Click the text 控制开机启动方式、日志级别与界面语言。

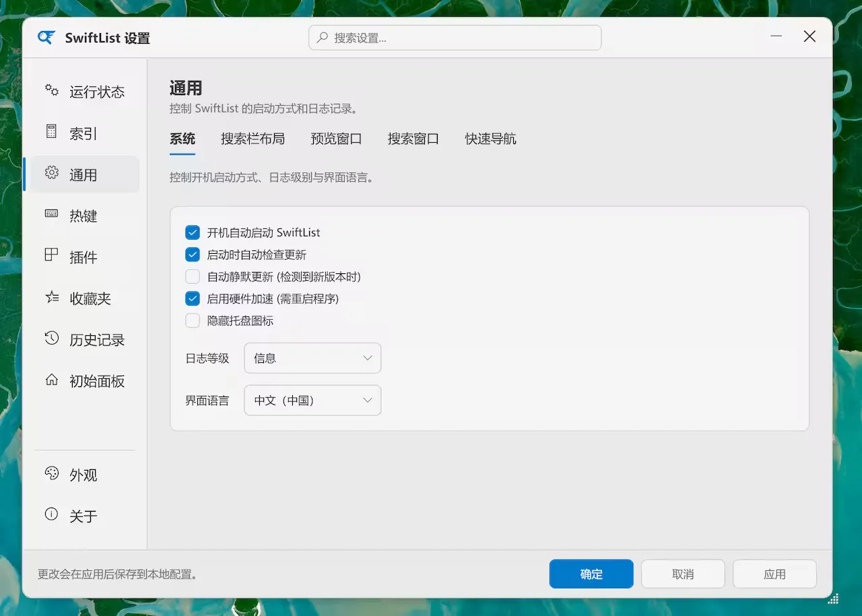(271, 178)
